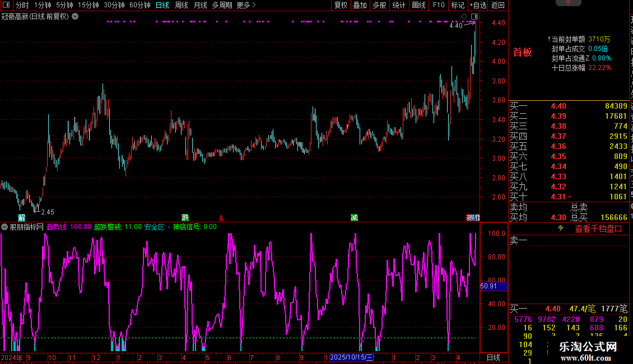This screenshot has width=633, height=364.
Task: Click the 50.91 indicator value box
Action: pos(494,286)
